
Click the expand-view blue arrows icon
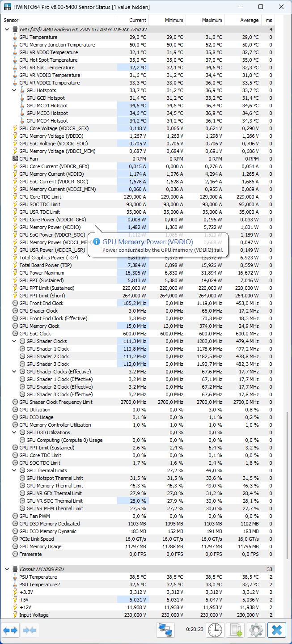tap(10, 630)
